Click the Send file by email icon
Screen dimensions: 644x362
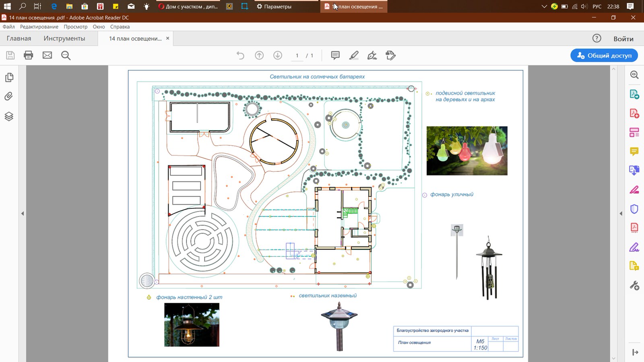pos(47,56)
